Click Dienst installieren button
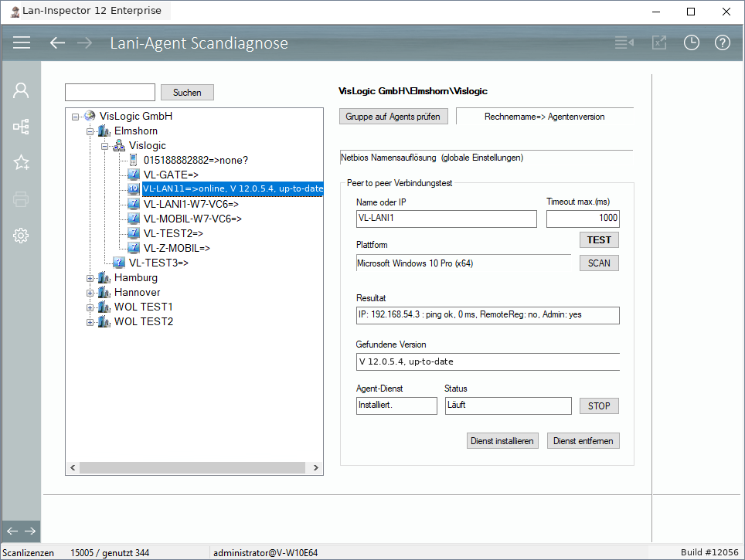 coord(502,441)
